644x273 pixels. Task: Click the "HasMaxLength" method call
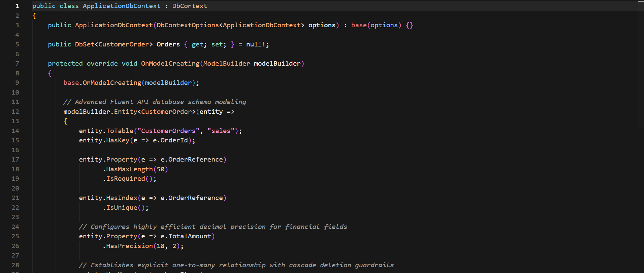[129, 169]
